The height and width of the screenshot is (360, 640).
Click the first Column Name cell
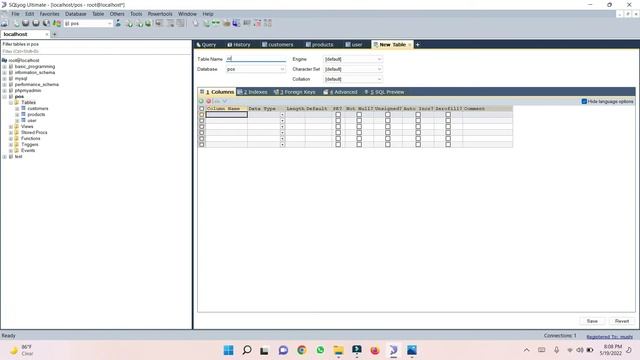coord(227,115)
